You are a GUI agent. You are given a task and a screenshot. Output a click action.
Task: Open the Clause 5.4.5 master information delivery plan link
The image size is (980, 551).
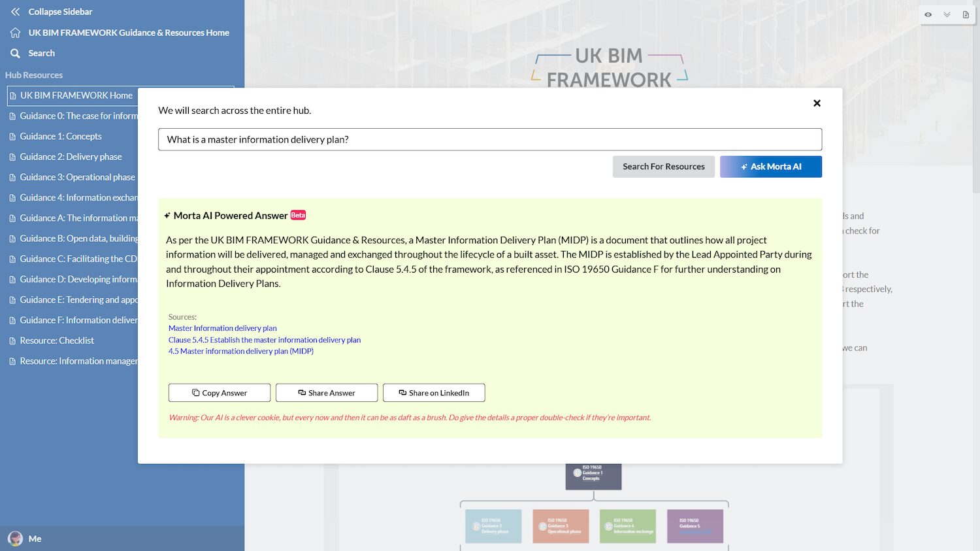265,340
